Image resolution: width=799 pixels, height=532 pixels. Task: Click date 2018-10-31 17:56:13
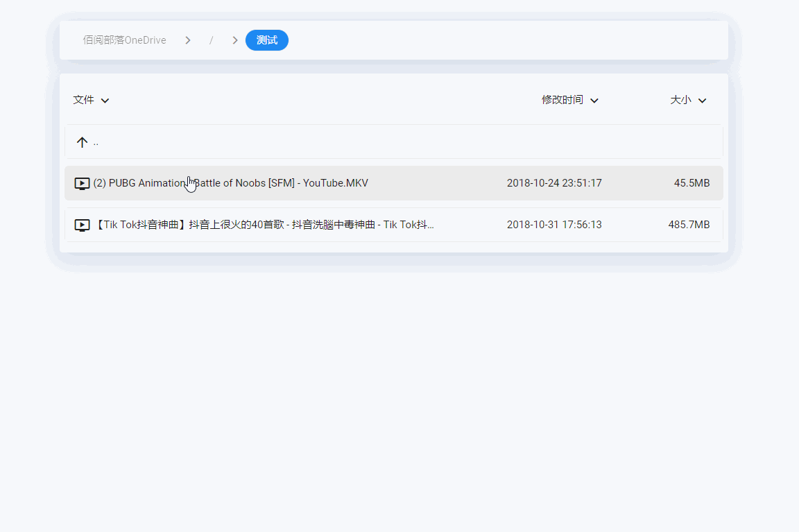pos(554,225)
